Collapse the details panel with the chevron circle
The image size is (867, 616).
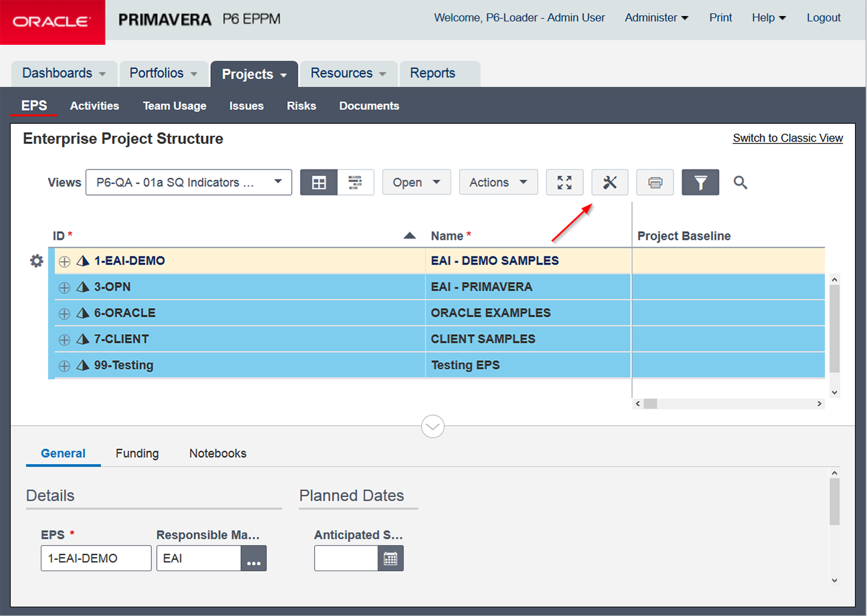coord(433,426)
